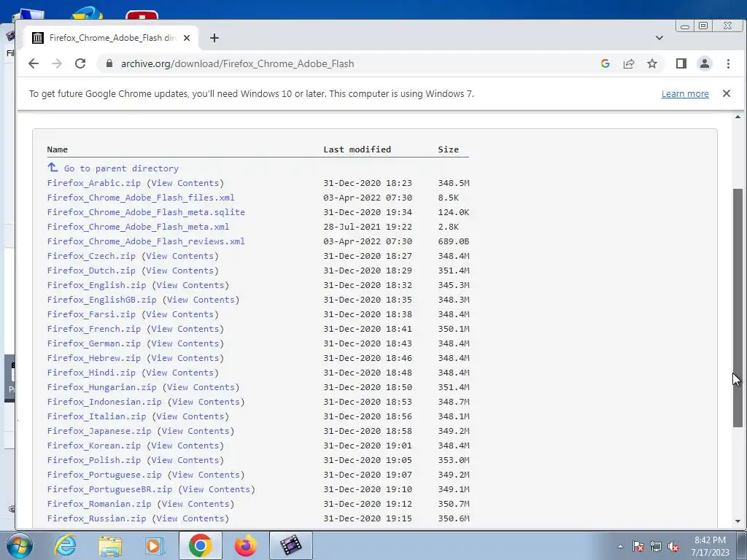Click the scrollbar up arrow
The width and height of the screenshot is (747, 560).
coord(738,117)
